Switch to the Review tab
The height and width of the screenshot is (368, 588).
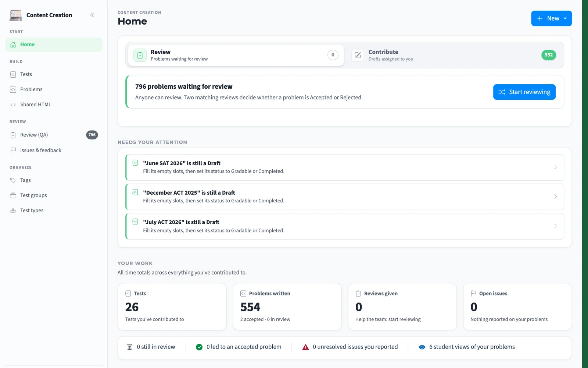click(236, 55)
